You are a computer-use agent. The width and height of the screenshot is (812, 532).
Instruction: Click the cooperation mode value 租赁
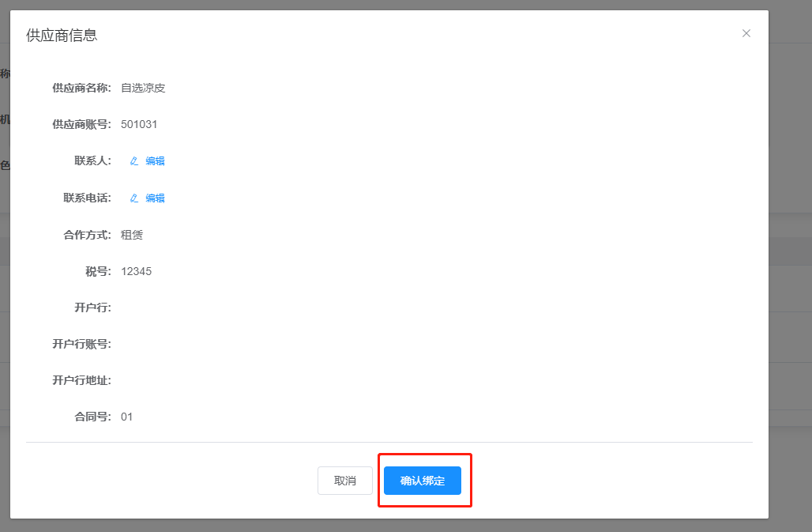(132, 236)
